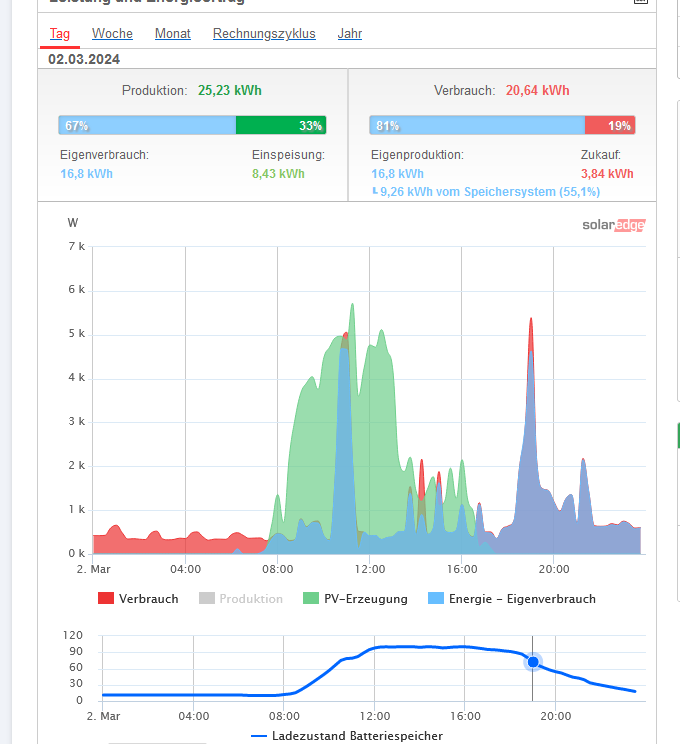The height and width of the screenshot is (744, 680).
Task: Click the 67% Eigenverbrauch bar segment
Action: tap(147, 126)
